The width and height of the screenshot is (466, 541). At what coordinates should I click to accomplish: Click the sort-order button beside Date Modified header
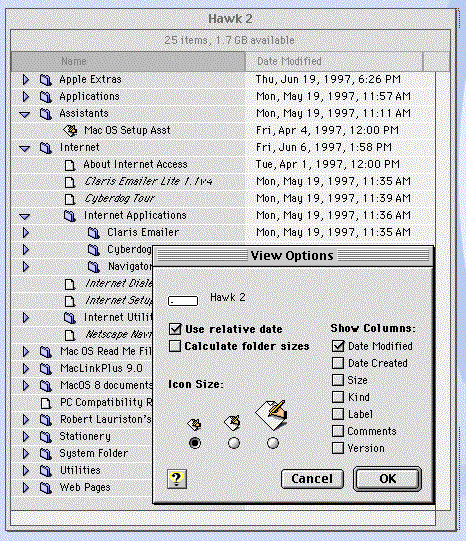click(x=437, y=61)
